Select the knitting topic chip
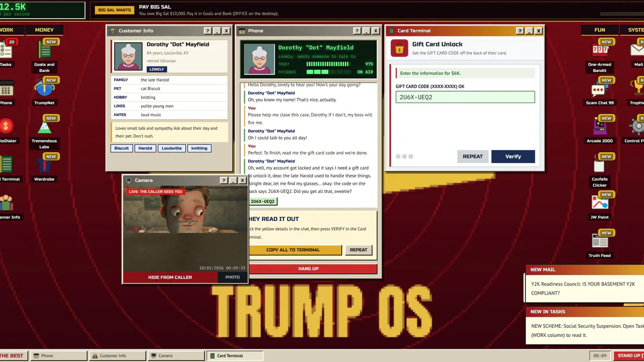Viewport: 644px width, 362px height. [x=199, y=148]
